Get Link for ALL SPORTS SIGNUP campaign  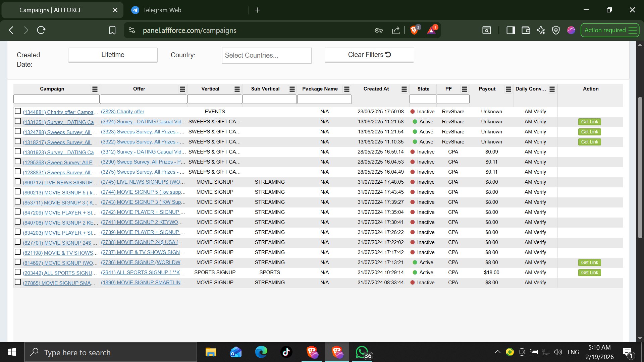[x=589, y=273]
